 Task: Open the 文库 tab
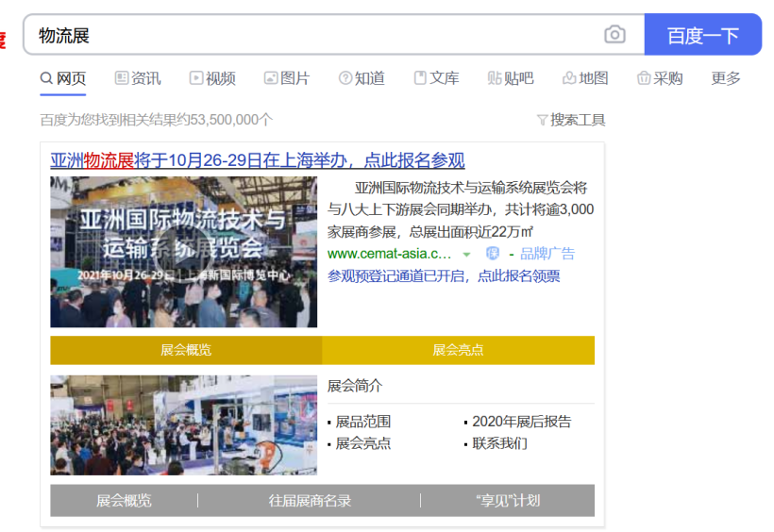coord(436,78)
